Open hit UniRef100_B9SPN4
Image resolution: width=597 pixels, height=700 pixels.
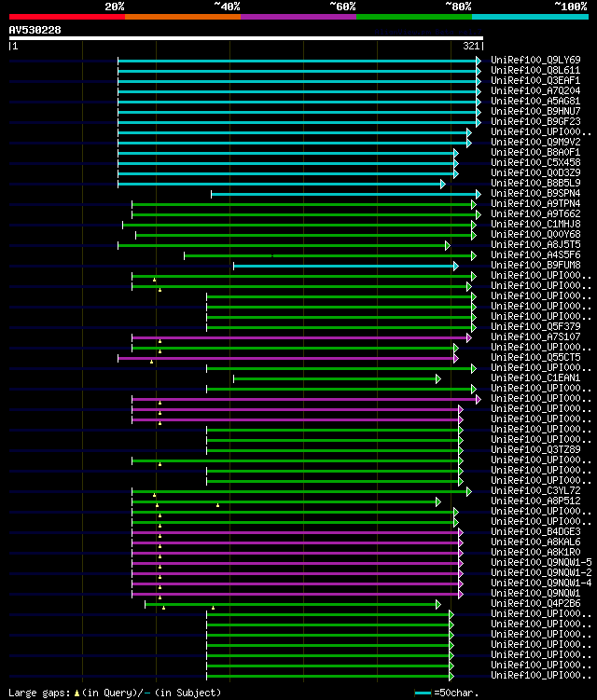tap(535, 193)
